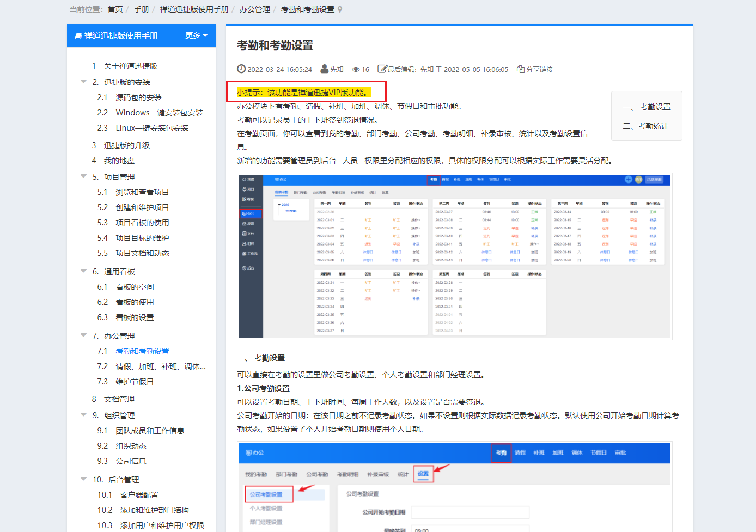Image resolution: width=756 pixels, height=532 pixels.
Task: Open 10.2 添加和维护部门结构 chapter
Action: pyautogui.click(x=154, y=510)
